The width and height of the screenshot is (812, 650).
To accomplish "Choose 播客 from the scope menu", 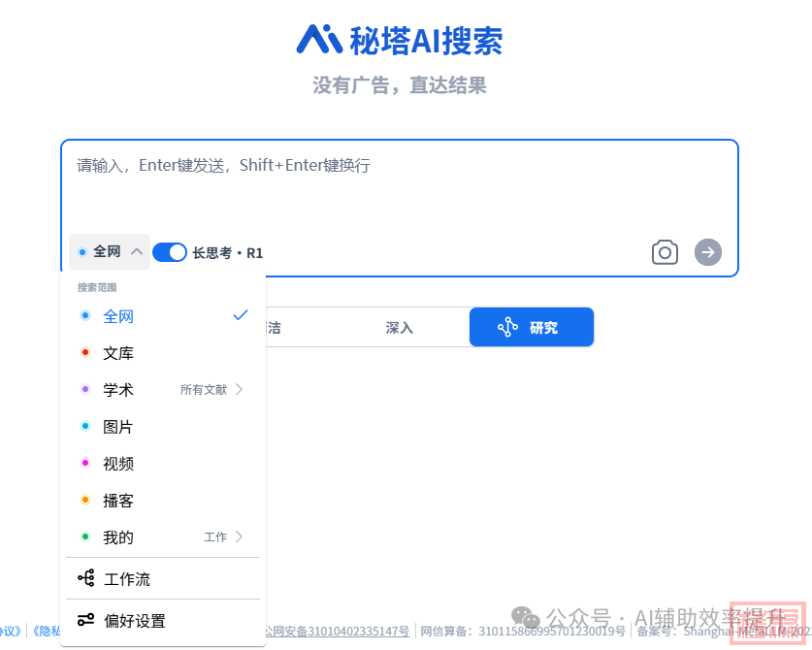I will [118, 501].
